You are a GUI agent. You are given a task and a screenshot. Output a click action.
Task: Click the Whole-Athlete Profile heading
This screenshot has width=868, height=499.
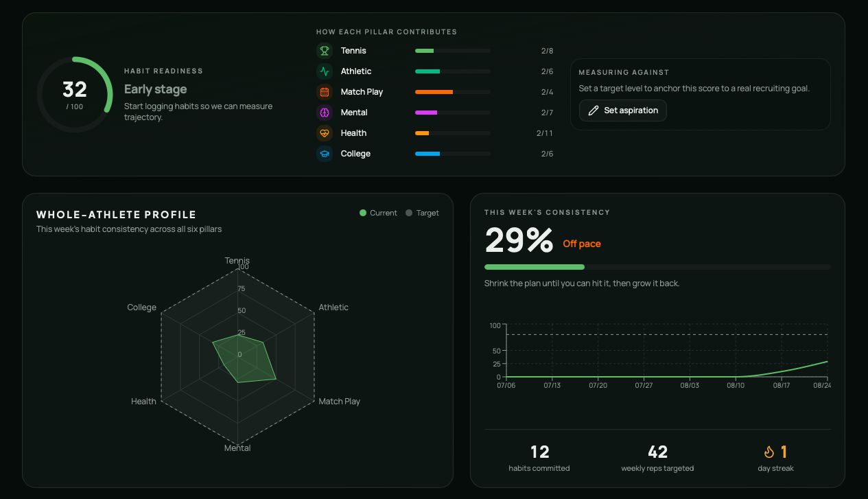click(x=117, y=215)
